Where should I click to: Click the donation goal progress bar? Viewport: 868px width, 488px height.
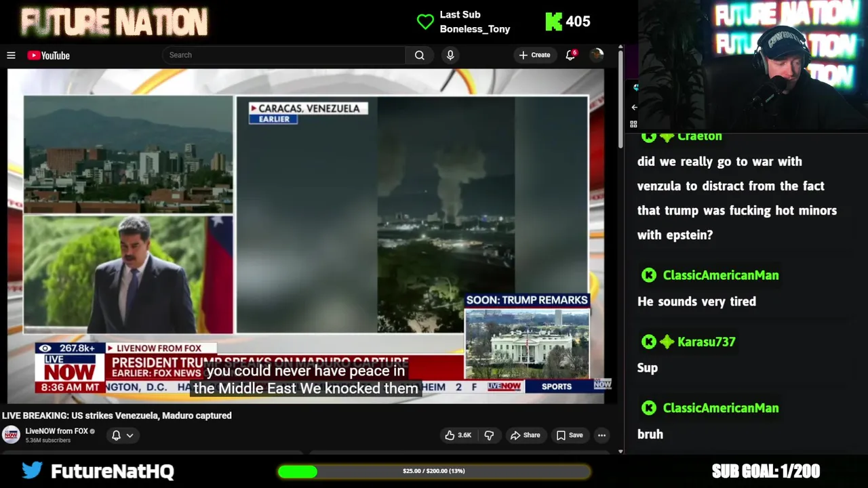click(434, 471)
